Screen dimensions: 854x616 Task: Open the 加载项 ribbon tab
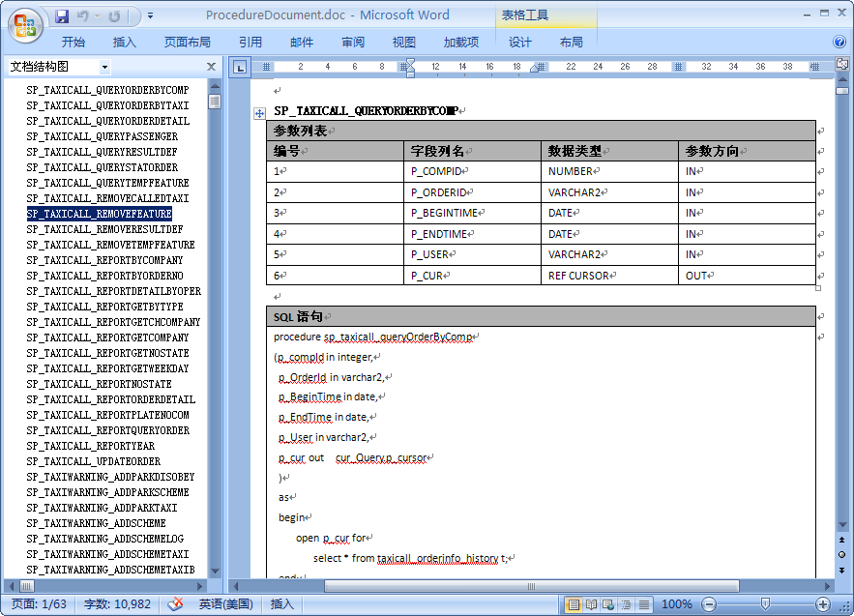click(x=460, y=42)
